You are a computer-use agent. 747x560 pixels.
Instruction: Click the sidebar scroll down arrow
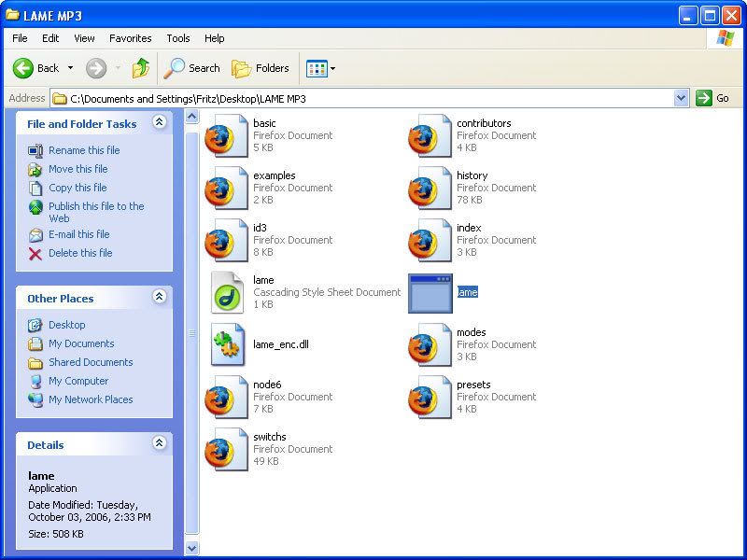(x=191, y=548)
